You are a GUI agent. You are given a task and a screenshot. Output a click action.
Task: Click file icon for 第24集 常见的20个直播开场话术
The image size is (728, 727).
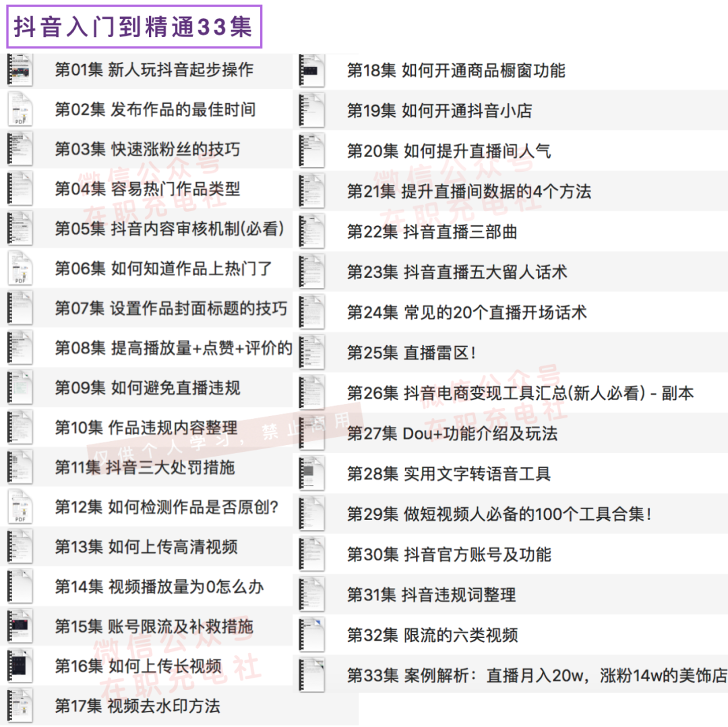(x=311, y=312)
